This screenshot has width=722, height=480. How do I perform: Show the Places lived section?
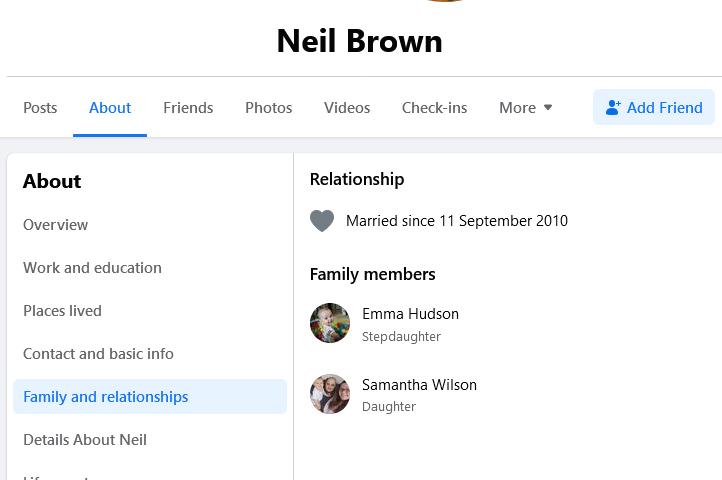pyautogui.click(x=62, y=311)
